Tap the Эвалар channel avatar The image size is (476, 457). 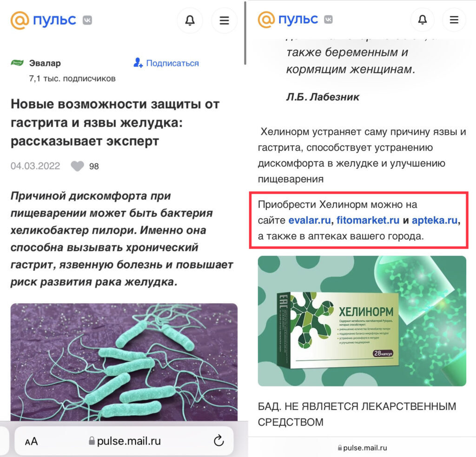17,63
